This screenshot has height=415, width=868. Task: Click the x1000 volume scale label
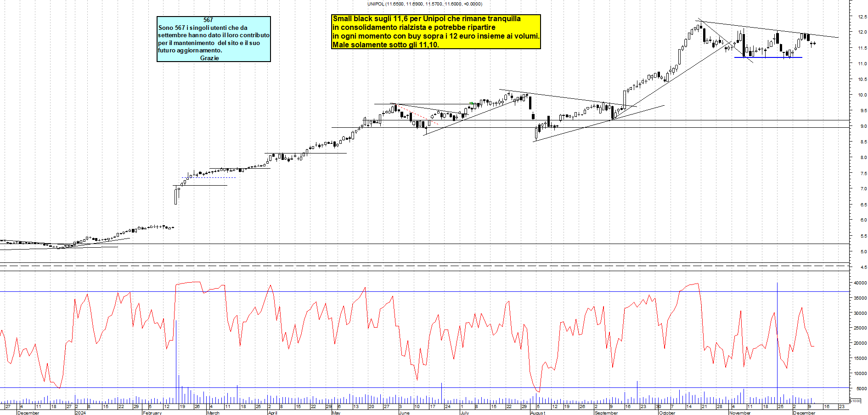[x=856, y=401]
